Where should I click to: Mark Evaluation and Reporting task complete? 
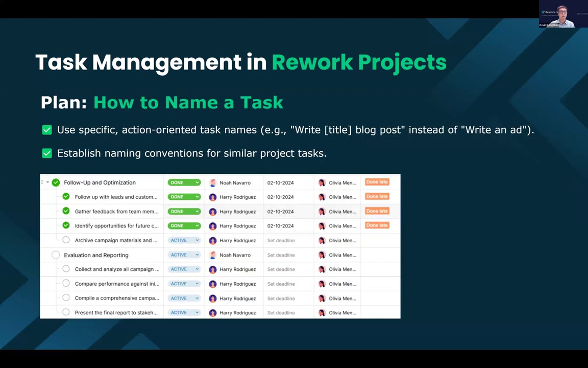pos(56,255)
